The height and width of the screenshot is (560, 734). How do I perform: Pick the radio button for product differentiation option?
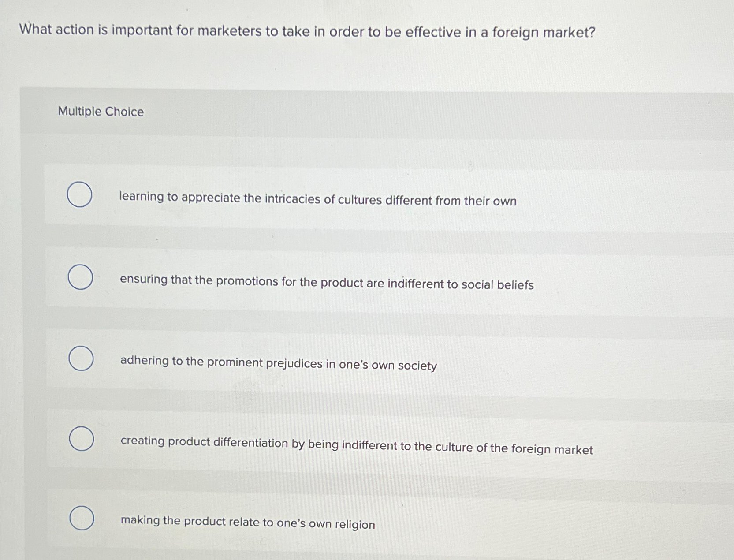pyautogui.click(x=82, y=439)
